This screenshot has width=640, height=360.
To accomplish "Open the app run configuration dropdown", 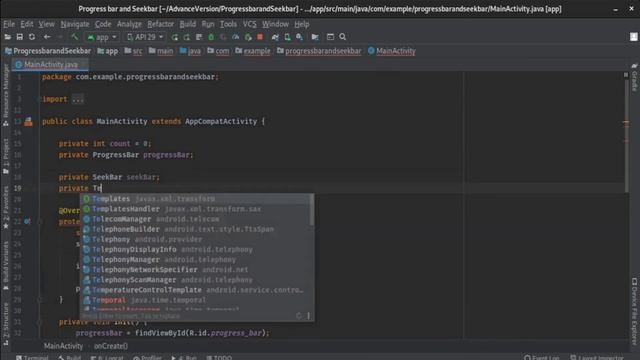I will pyautogui.click(x=102, y=37).
